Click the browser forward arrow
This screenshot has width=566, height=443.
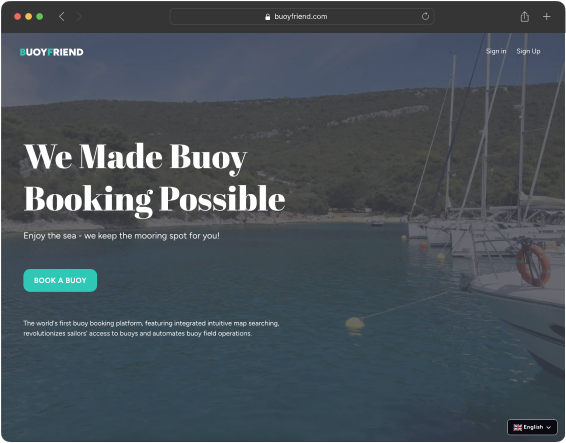79,17
